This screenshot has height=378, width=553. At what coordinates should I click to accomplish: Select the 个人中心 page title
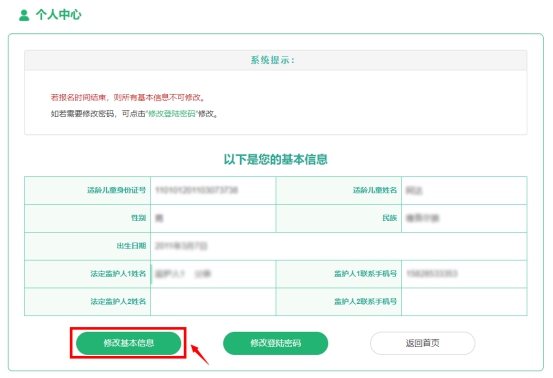(59, 15)
